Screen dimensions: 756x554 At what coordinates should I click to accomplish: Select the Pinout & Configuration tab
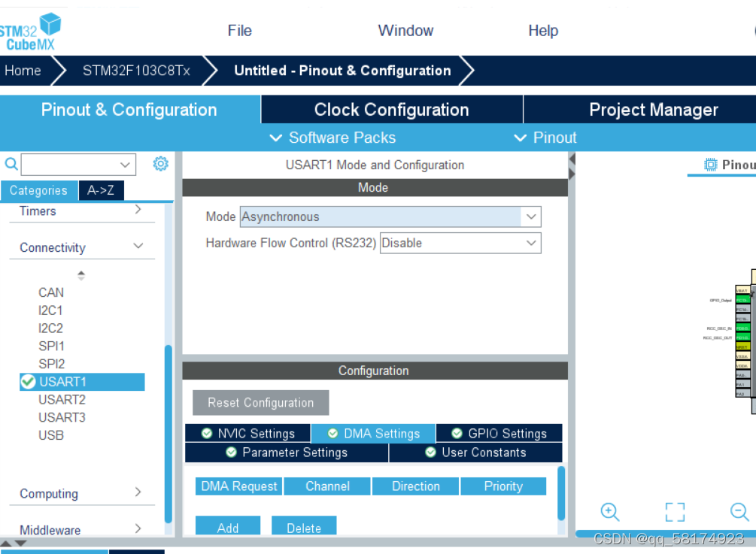coord(129,109)
